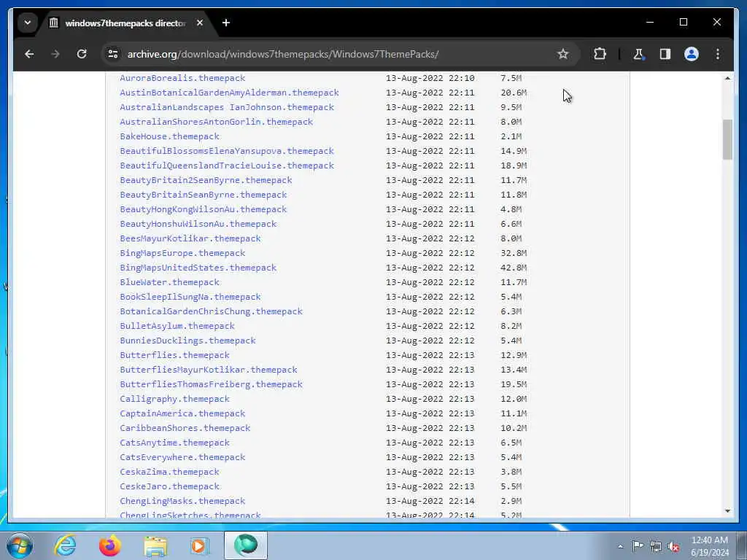747x560 pixels.
Task: Open BeautifulBlossomsElenaYansupova.themepack link
Action: 227,151
